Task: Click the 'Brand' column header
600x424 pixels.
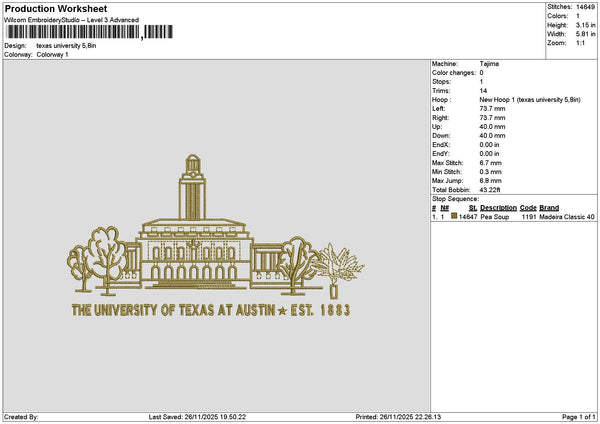Action: pyautogui.click(x=549, y=208)
